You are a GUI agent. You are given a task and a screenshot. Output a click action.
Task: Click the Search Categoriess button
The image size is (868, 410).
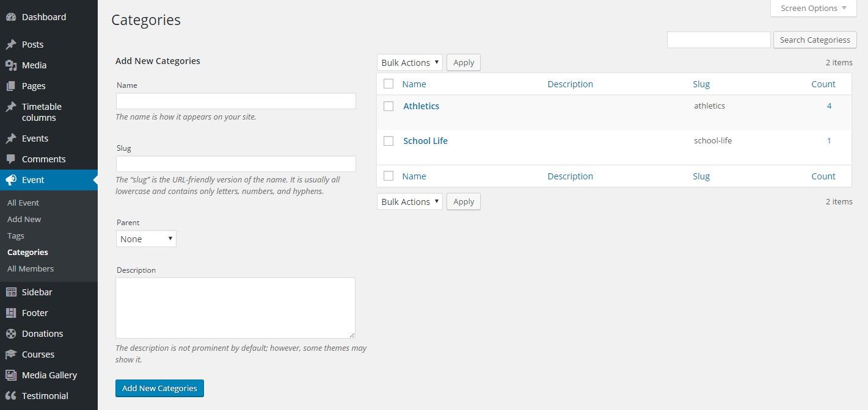[x=814, y=40]
